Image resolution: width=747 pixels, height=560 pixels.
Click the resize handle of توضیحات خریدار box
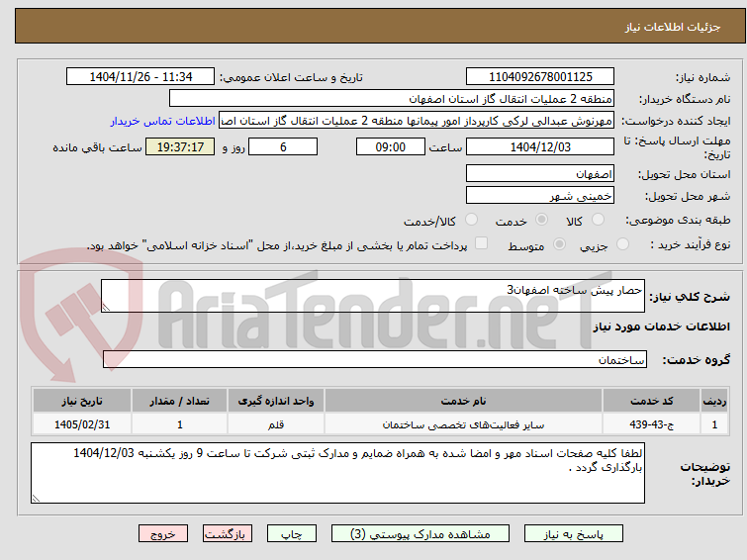[36, 499]
